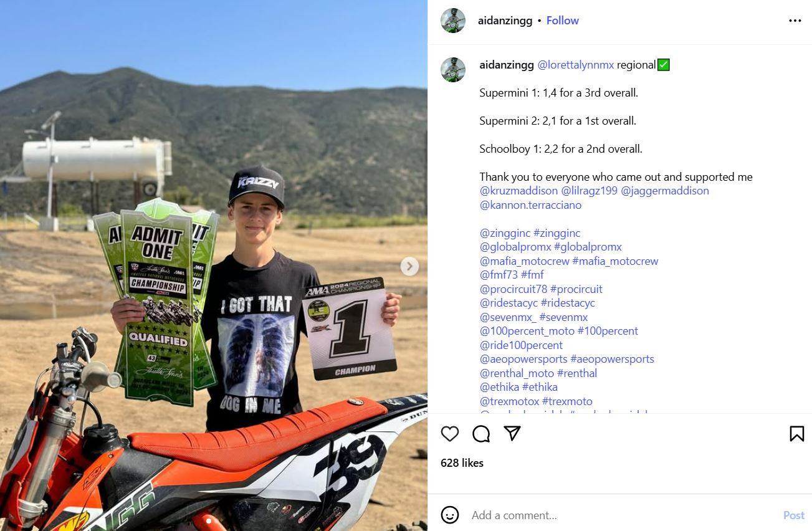Open the three-dot more options menu
812x531 pixels.
pos(795,21)
